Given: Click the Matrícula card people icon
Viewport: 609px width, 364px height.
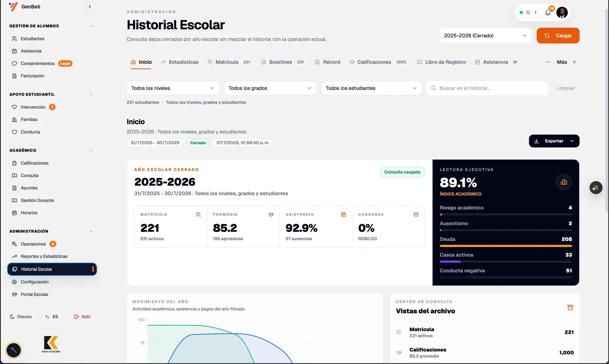Looking at the screenshot, I should coord(198,215).
